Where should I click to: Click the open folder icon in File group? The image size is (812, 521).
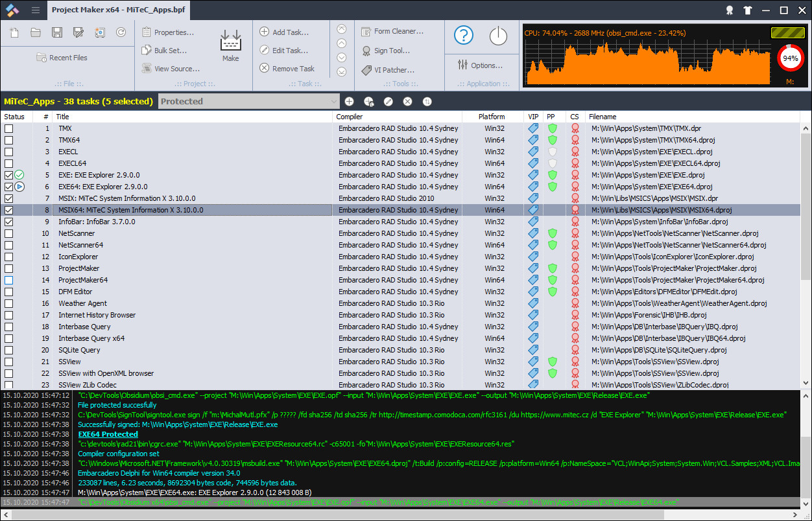coord(36,32)
